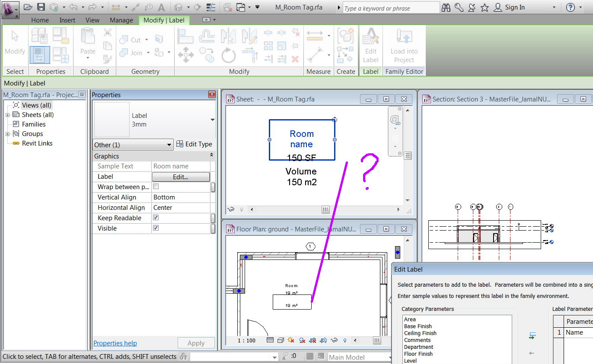Screen dimensions: 593x364
Task: Open the Home ribbon tab
Action: pos(40,20)
